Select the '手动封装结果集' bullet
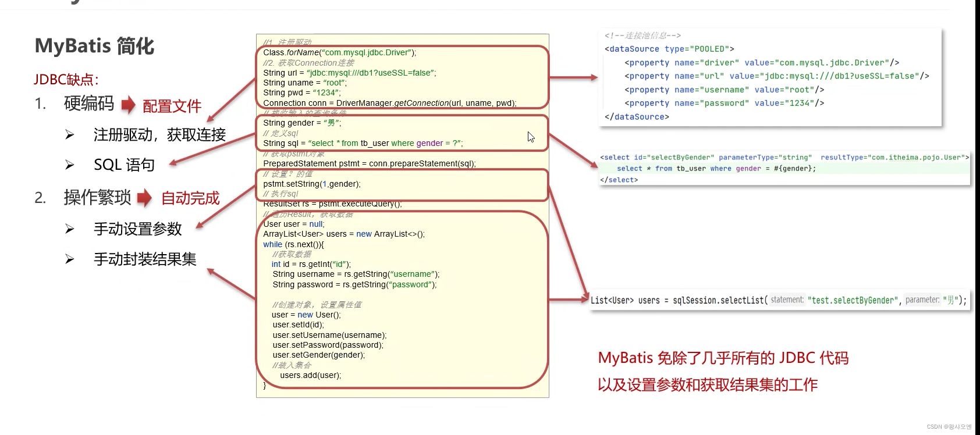This screenshot has height=435, width=980. pos(145,259)
